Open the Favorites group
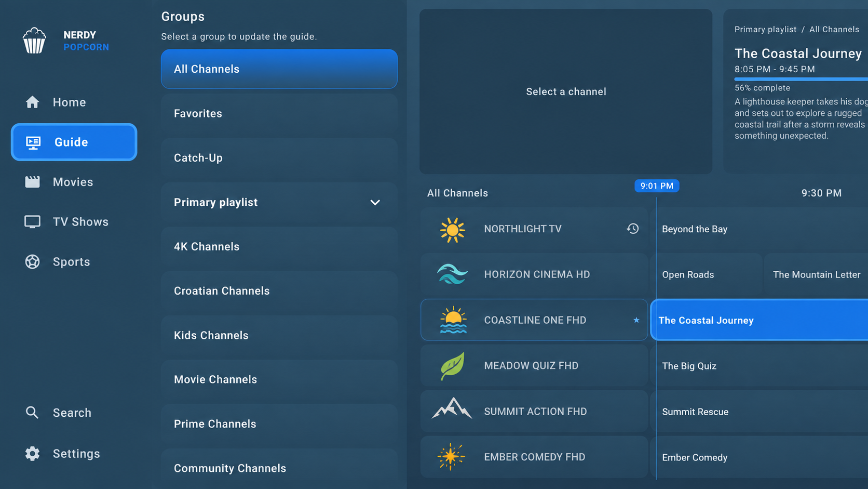 click(279, 113)
